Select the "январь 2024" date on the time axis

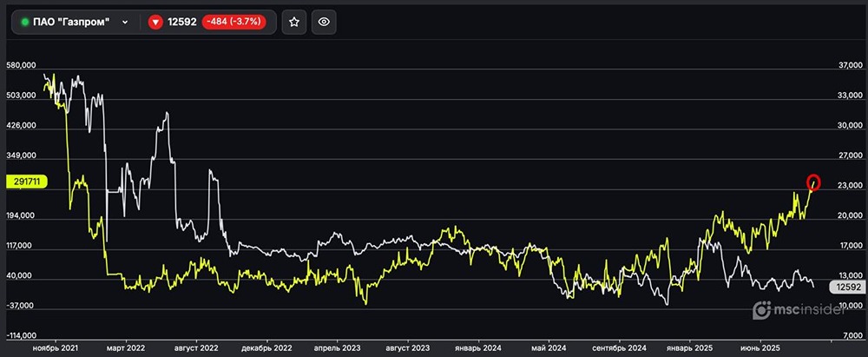[x=479, y=347]
